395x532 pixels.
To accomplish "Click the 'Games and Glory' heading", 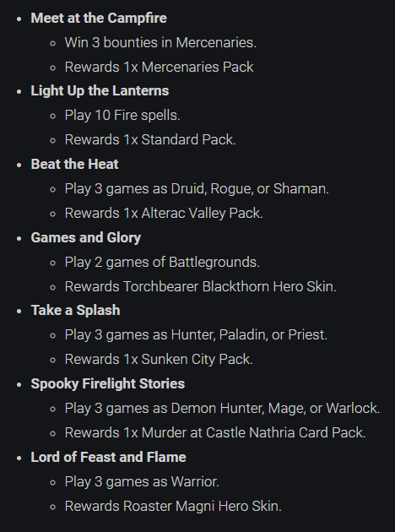I will pyautogui.click(x=86, y=237).
